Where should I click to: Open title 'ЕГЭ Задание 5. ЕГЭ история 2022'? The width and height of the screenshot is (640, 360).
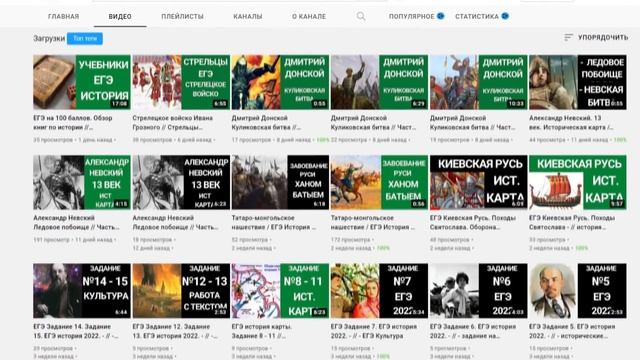[x=572, y=331]
